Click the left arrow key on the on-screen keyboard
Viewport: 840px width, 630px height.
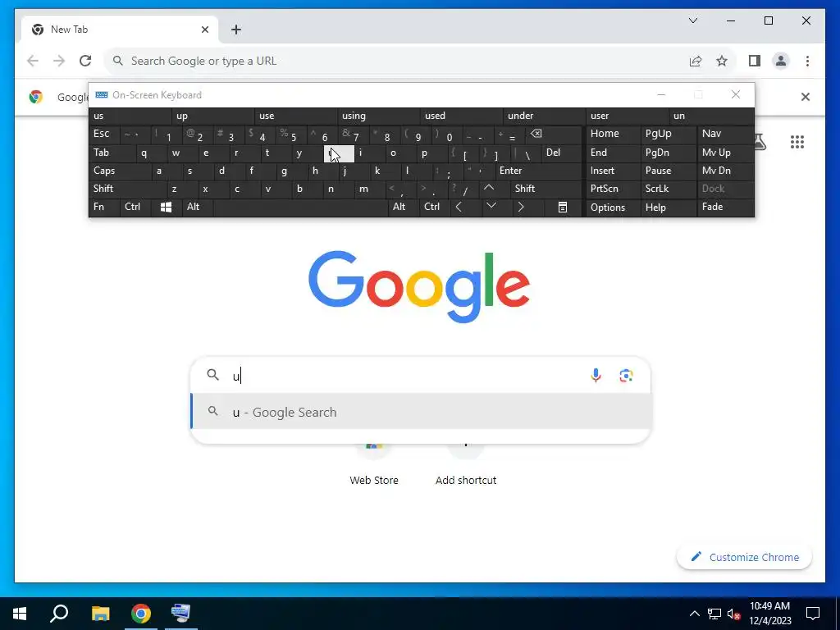459,207
